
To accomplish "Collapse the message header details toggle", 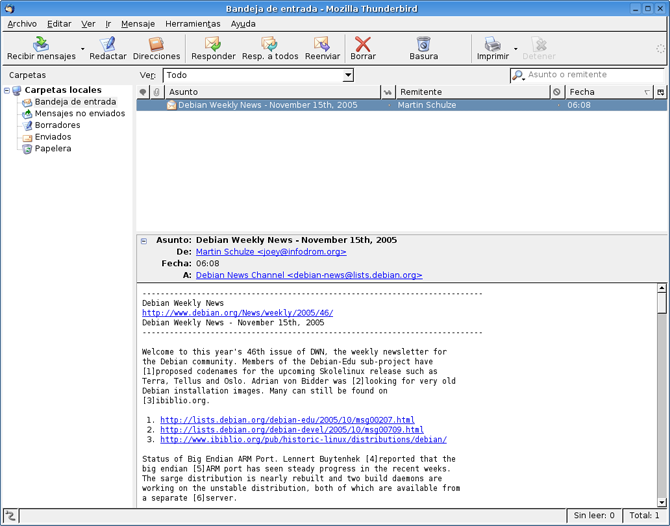I will (x=144, y=241).
